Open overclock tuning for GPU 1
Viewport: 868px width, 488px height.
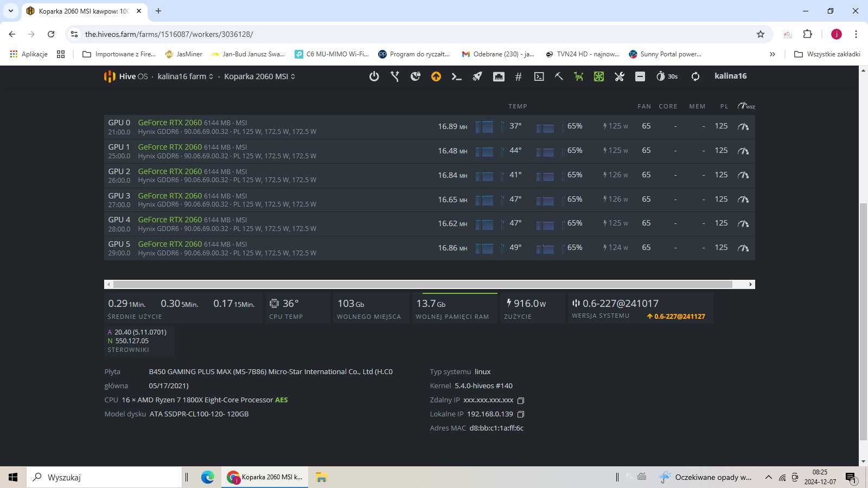pos(743,151)
